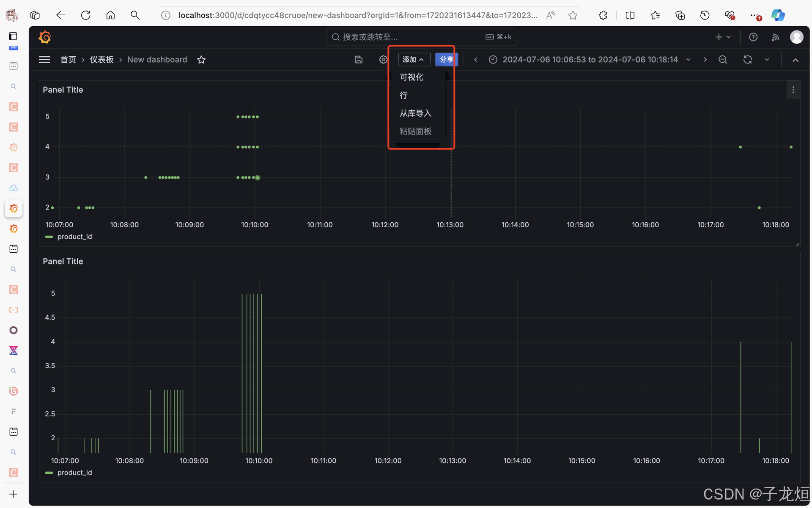Go to 仪表板 breadcrumb link
Viewport: 812px width, 508px height.
tap(101, 60)
